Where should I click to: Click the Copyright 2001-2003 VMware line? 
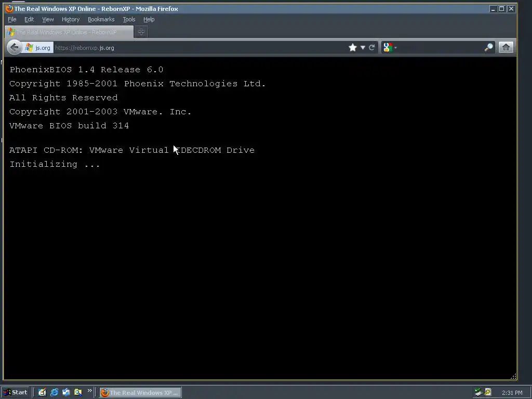[100, 112]
